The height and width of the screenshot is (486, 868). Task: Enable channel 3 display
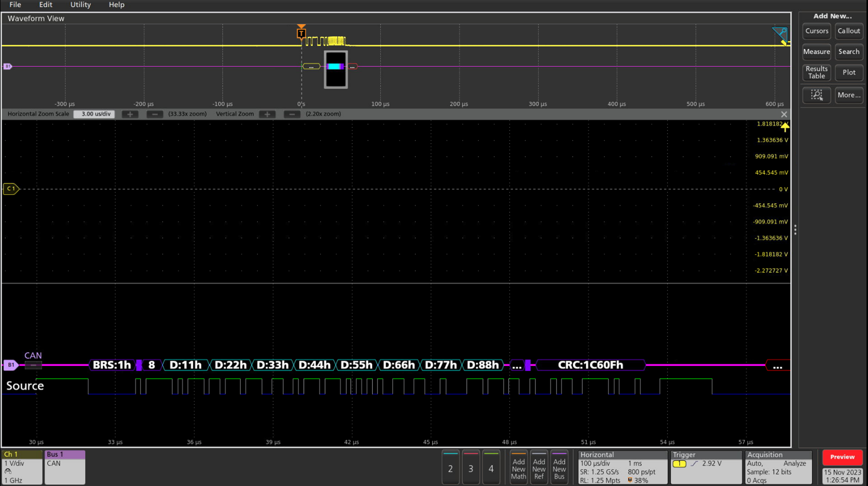click(x=471, y=468)
